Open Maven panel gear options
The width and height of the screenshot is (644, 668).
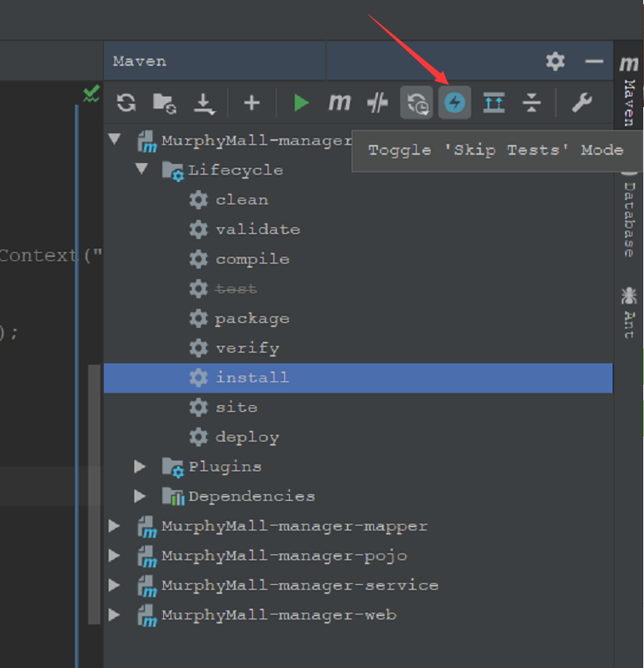(x=555, y=61)
